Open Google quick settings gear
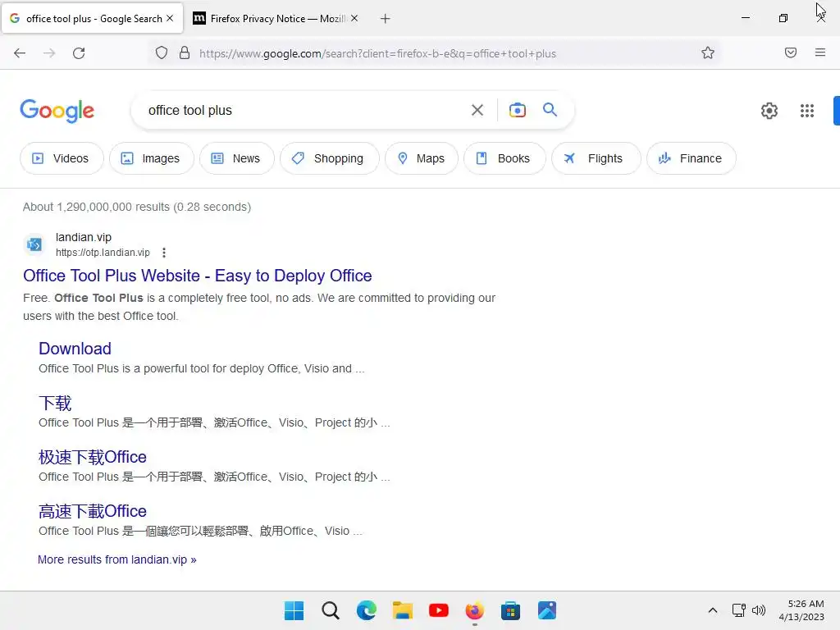Image resolution: width=840 pixels, height=630 pixels. [769, 111]
